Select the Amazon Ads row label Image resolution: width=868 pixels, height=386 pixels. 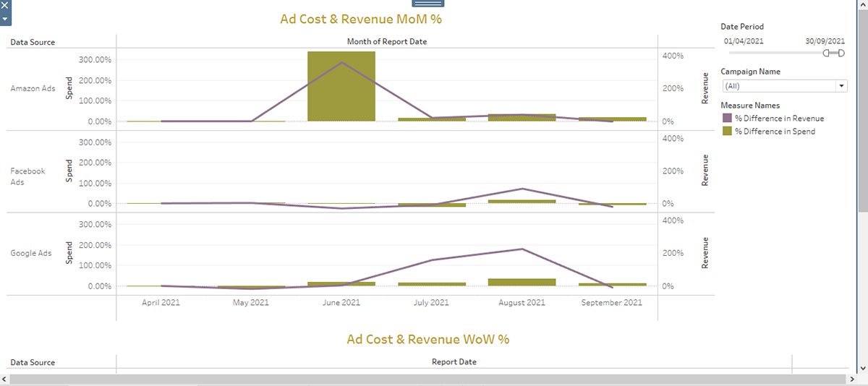click(33, 89)
